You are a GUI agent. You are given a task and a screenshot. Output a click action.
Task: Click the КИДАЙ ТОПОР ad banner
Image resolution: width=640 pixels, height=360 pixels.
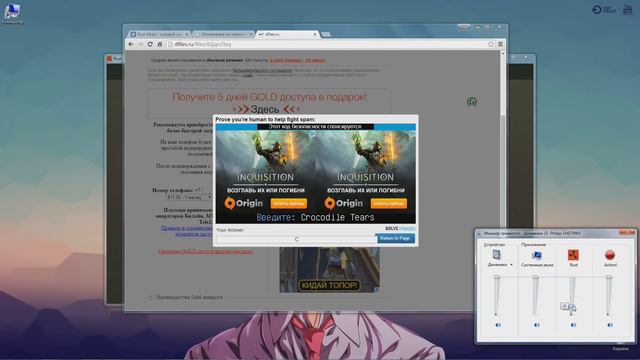[329, 270]
